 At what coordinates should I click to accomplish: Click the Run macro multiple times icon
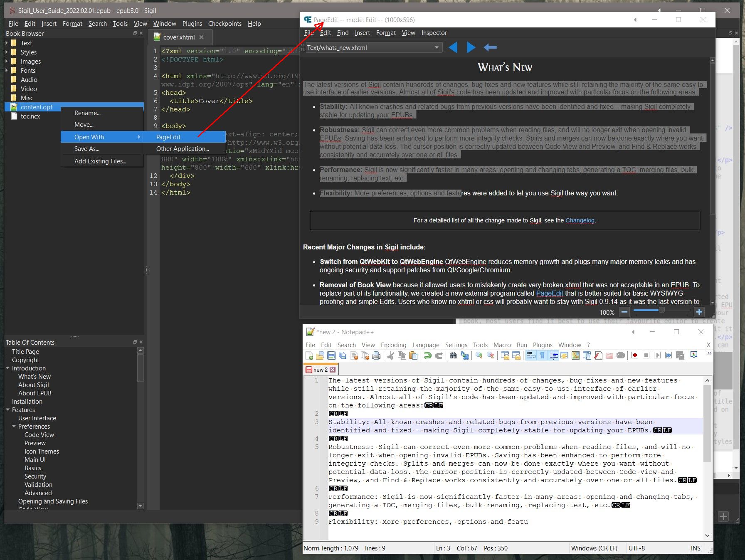tap(669, 355)
